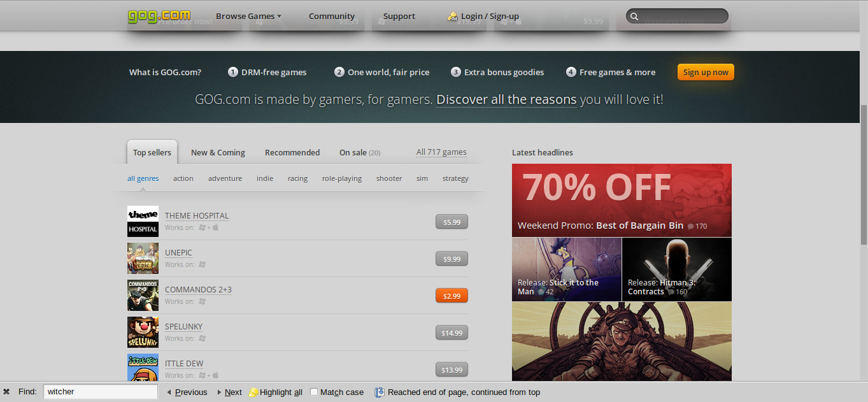Screen dimensions: 868x402
Task: Close the find bar
Action: coord(6,392)
